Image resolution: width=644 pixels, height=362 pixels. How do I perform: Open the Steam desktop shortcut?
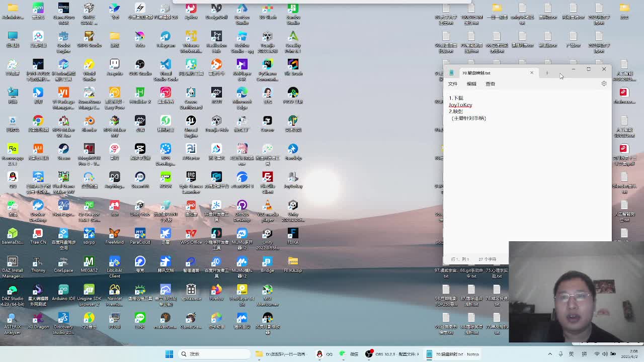point(63,152)
